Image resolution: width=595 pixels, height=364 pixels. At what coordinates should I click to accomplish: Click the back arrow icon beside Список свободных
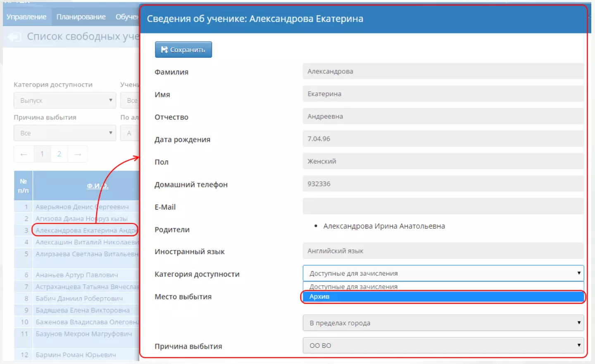coord(14,37)
